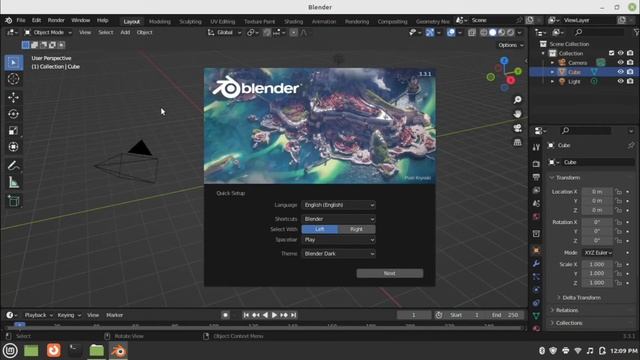Expand the Camera item in outliner

pyautogui.click(x=552, y=62)
